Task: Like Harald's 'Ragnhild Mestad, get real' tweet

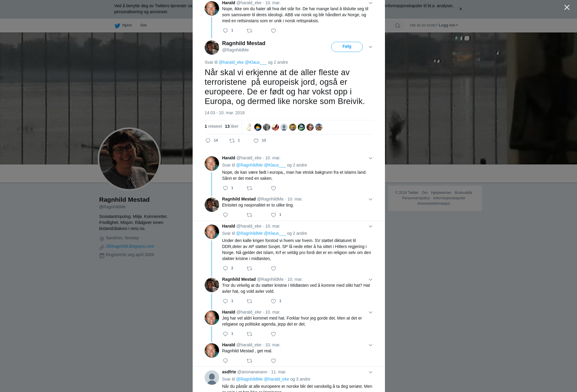Action: tap(273, 361)
